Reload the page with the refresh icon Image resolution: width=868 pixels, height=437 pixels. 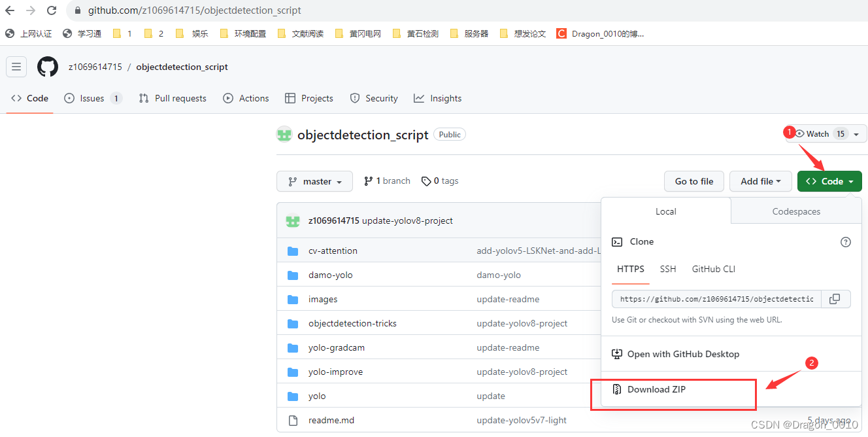(x=52, y=10)
